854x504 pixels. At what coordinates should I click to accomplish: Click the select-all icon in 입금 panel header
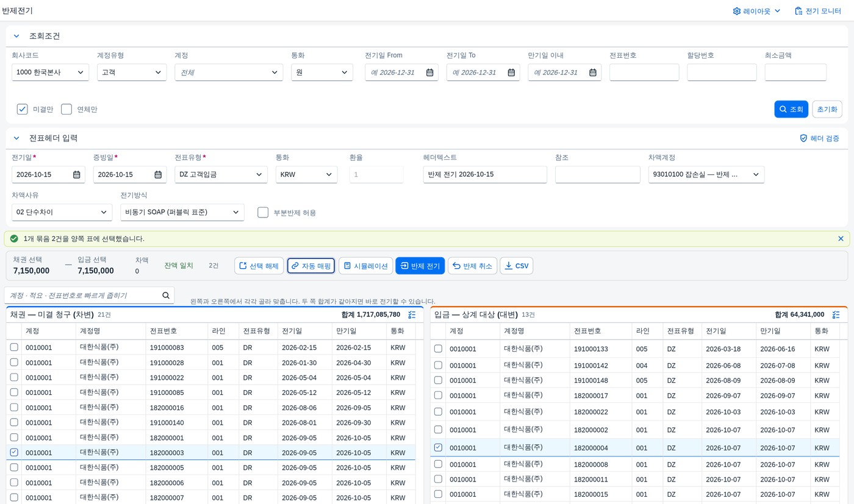pyautogui.click(x=836, y=315)
